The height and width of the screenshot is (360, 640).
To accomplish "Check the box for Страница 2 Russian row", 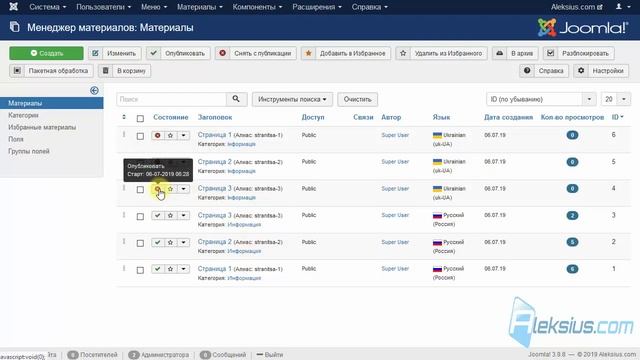I will coord(140,243).
